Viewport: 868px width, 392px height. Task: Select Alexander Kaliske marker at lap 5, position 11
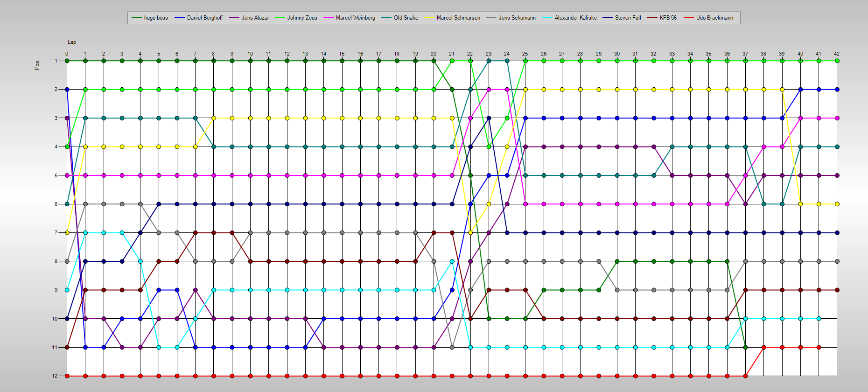click(x=159, y=347)
